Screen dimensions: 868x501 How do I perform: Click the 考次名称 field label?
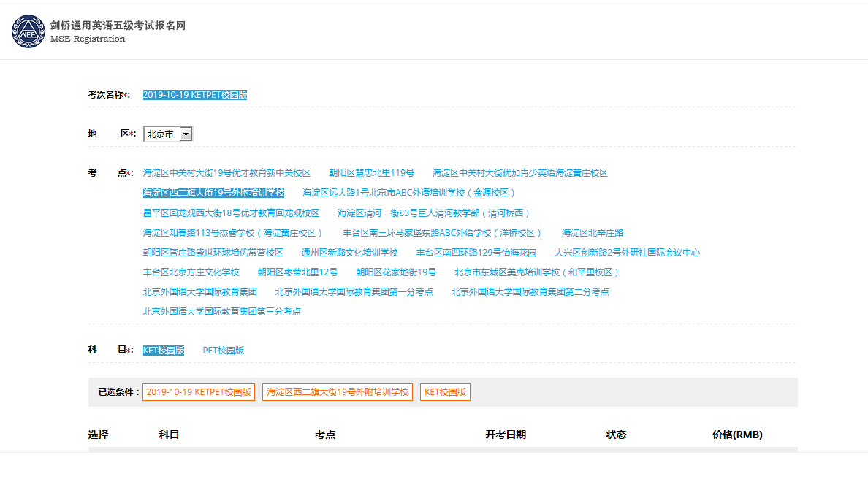(x=108, y=95)
